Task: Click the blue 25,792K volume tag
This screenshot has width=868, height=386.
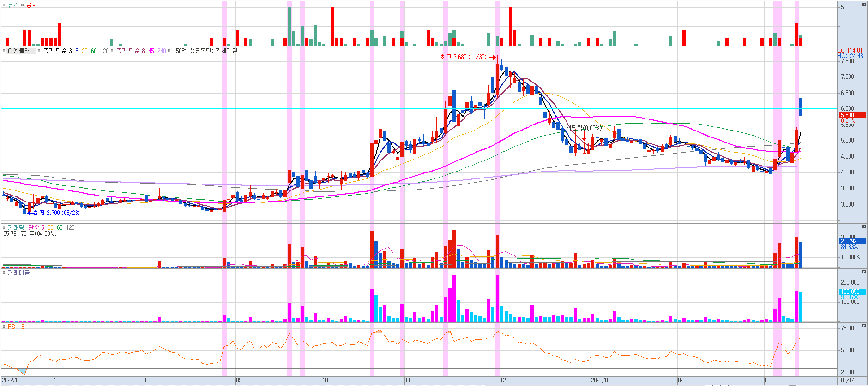Action: tap(852, 241)
